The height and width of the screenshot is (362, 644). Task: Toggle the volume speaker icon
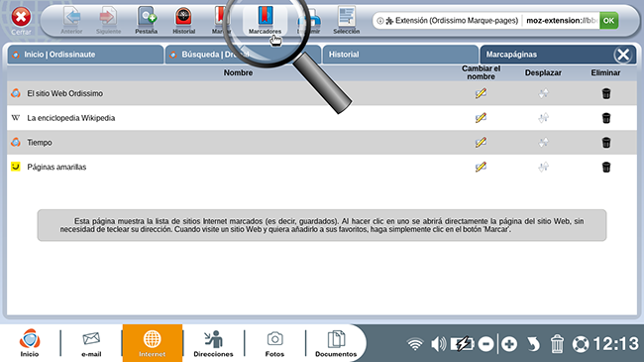click(x=439, y=343)
